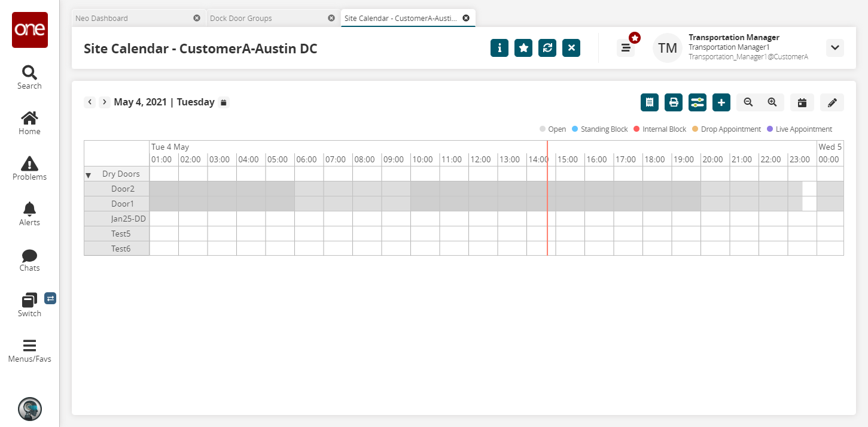Click the 06:00 hour column header
Image resolution: width=868 pixels, height=427 pixels.
(x=309, y=160)
